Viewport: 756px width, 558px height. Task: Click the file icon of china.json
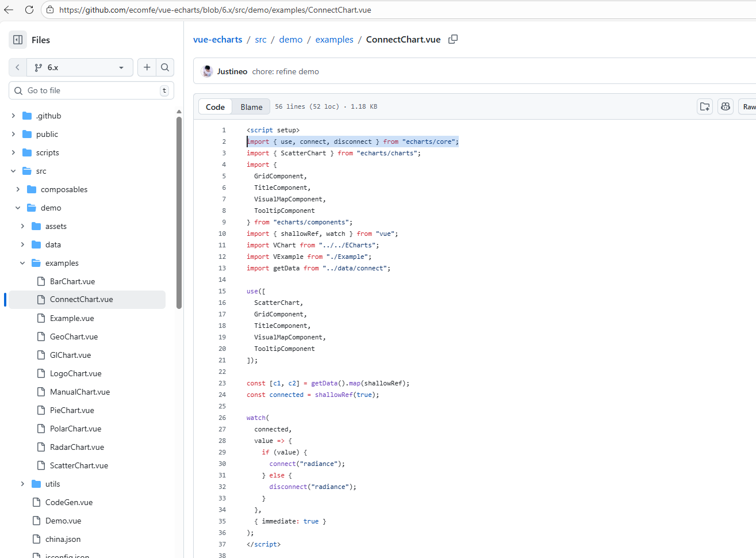(x=36, y=539)
